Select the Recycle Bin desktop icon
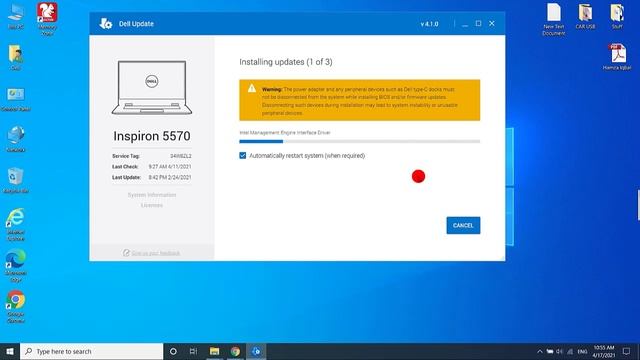Viewport: 640px width, 360px height. pos(16,180)
